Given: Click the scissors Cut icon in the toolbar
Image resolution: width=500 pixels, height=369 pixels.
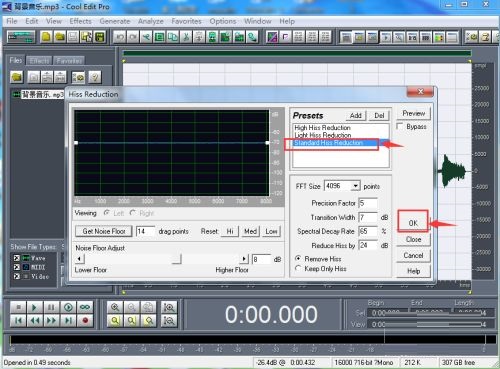Looking at the screenshot, I should 186,37.
